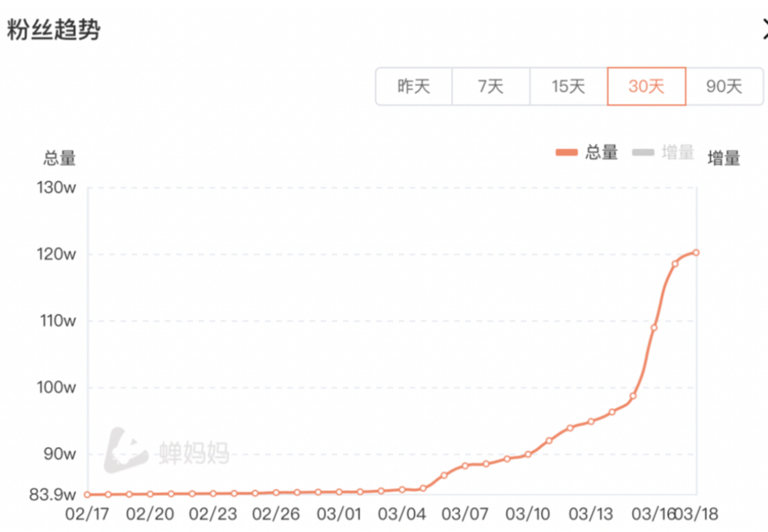Click the data point at 03/04

click(402, 489)
